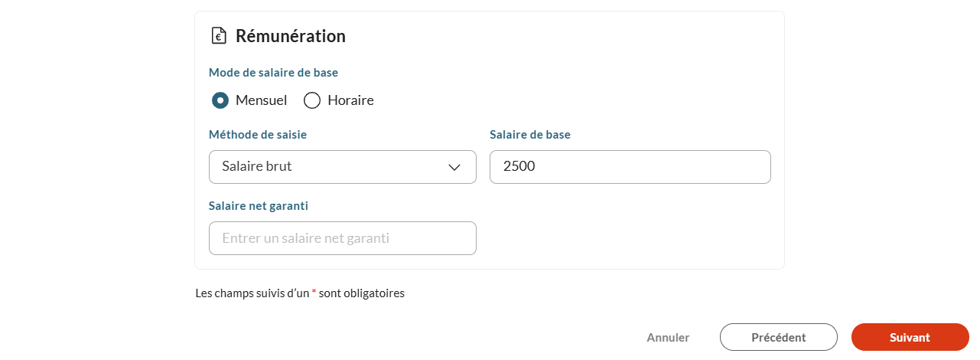Go back with the Précédent button
Screen dimensions: 980x360
click(779, 337)
